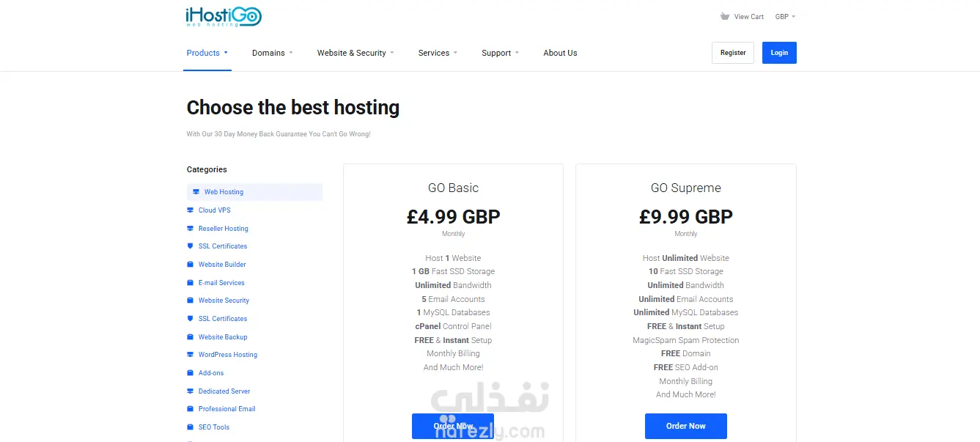Open the GBP currency dropdown
This screenshot has height=442, width=980.
(x=785, y=16)
